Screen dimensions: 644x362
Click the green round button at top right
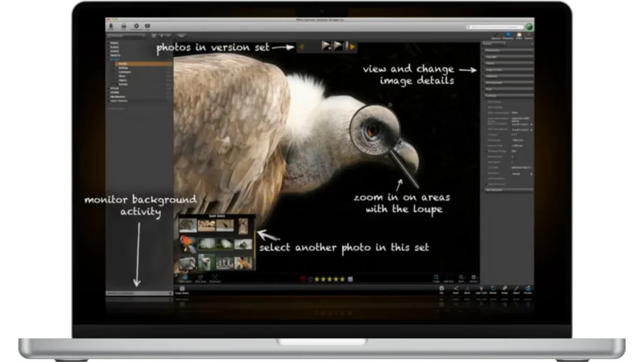coord(529,26)
